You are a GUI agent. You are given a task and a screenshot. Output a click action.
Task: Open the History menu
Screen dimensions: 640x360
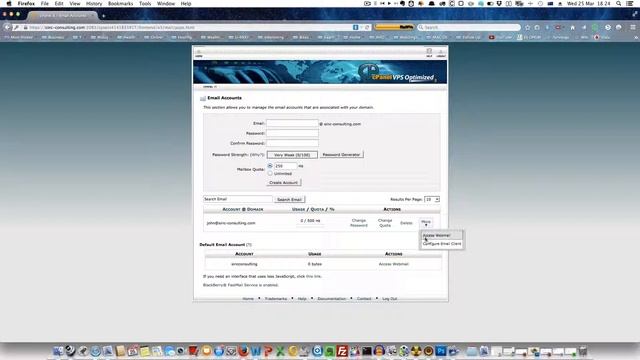(x=94, y=4)
